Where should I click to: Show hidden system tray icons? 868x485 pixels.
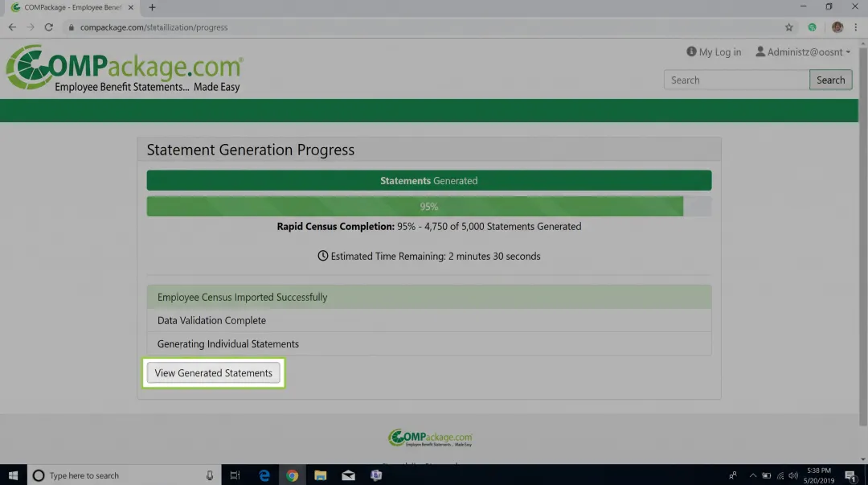click(x=753, y=475)
